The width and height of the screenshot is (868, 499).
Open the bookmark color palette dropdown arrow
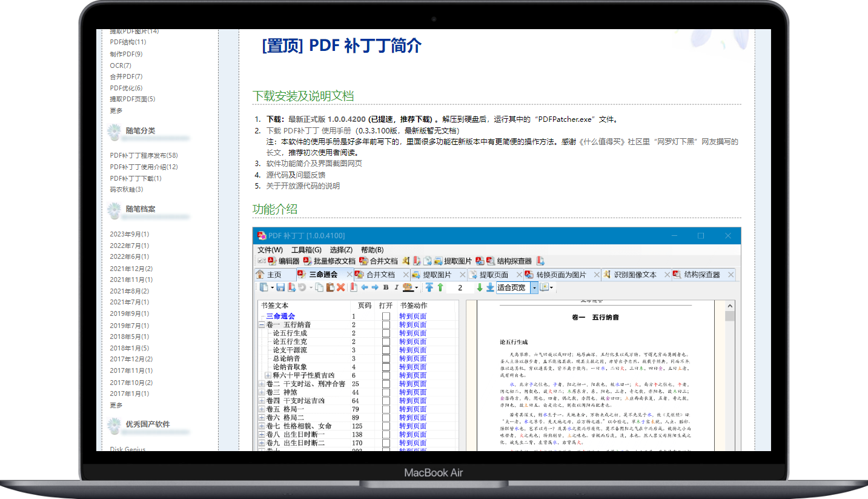416,287
